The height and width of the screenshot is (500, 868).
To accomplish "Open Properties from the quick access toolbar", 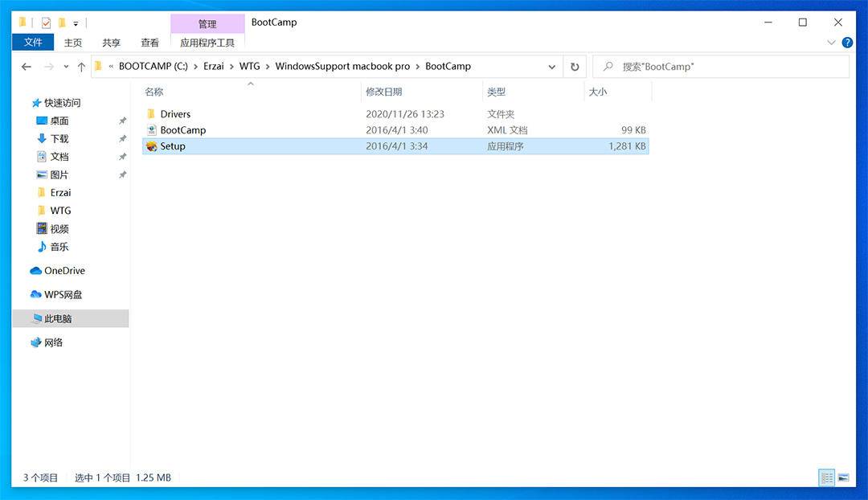I will pos(46,23).
